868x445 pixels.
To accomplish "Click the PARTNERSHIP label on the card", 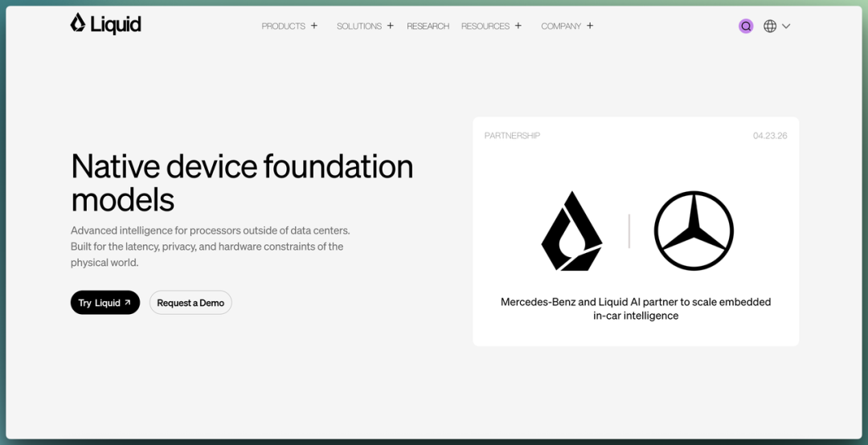I will click(512, 136).
